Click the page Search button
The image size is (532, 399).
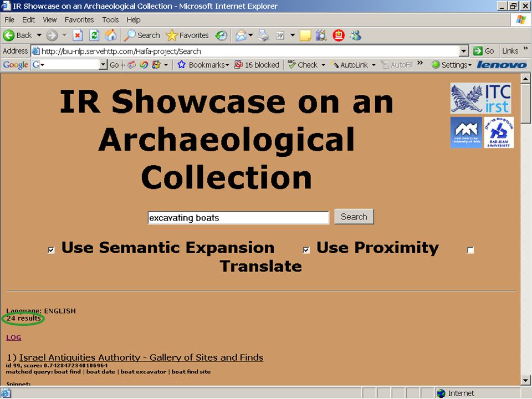pyautogui.click(x=354, y=217)
